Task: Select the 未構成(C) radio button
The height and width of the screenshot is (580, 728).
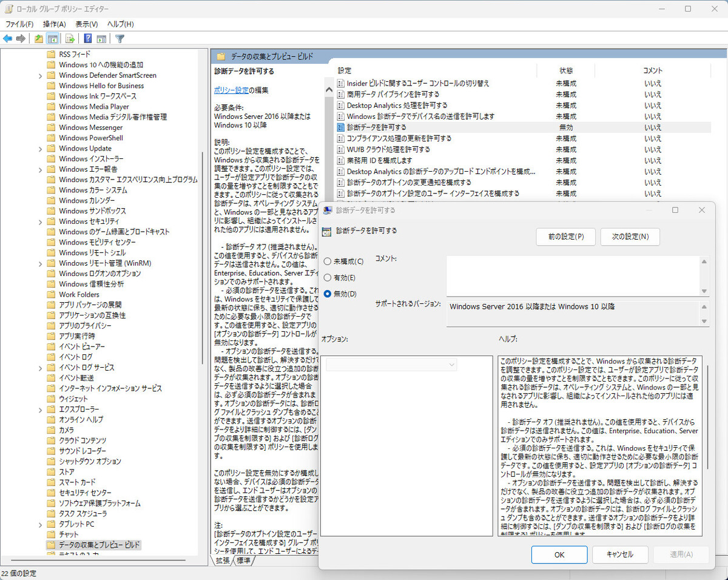Action: click(328, 261)
